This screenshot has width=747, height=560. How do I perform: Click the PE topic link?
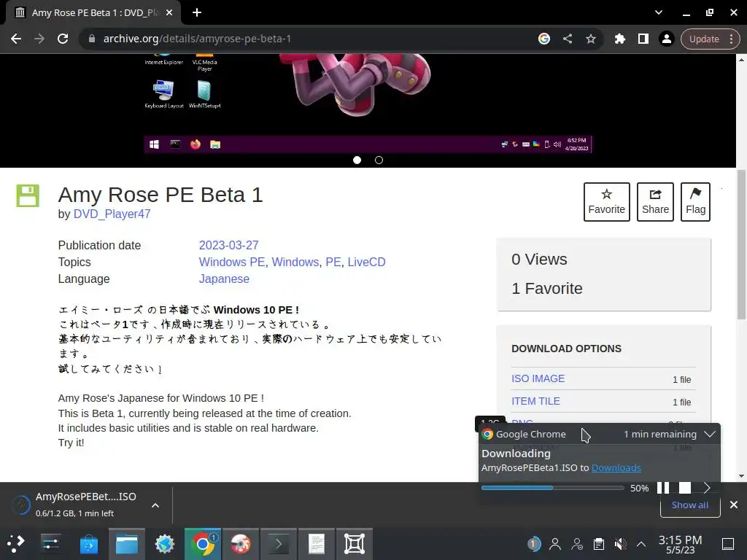tap(333, 262)
